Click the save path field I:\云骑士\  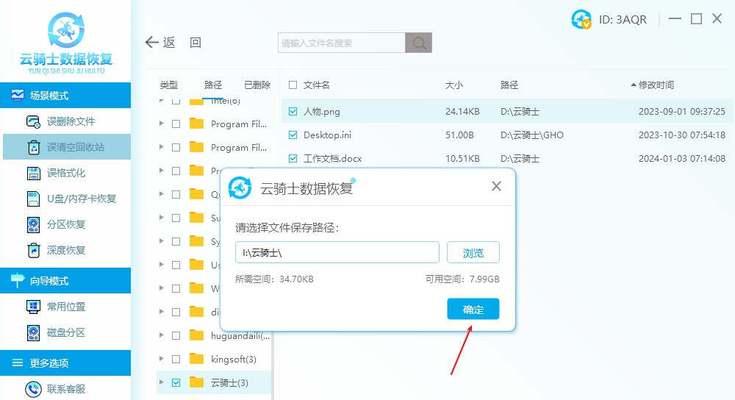coord(338,253)
